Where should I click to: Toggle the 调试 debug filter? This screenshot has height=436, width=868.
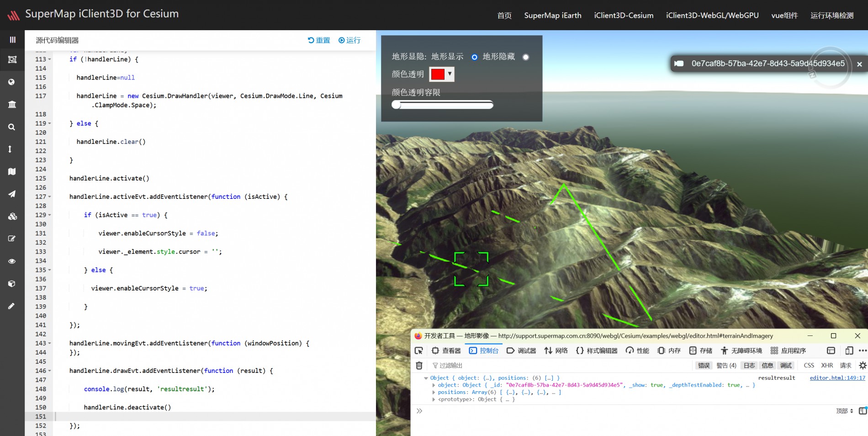[x=786, y=365]
